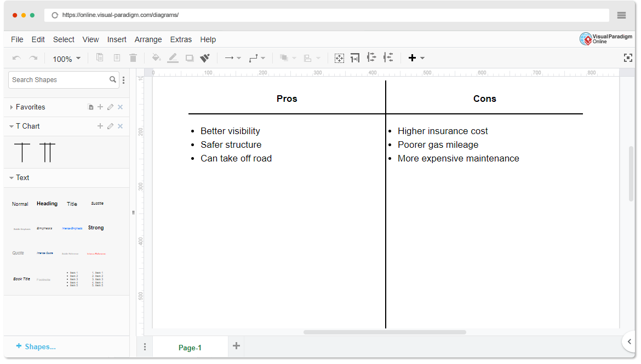Click the Undo arrow in the toolbar
641x364 pixels.
coord(17,58)
